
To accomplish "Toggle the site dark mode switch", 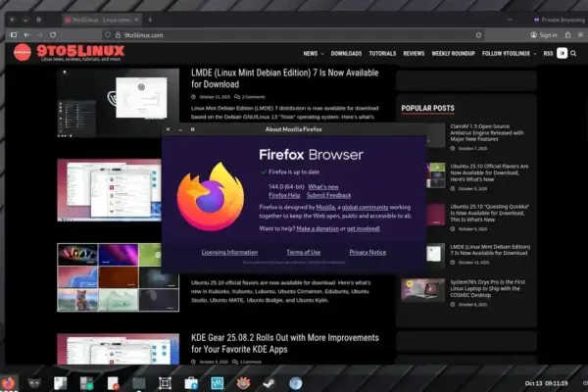I will pos(562,53).
